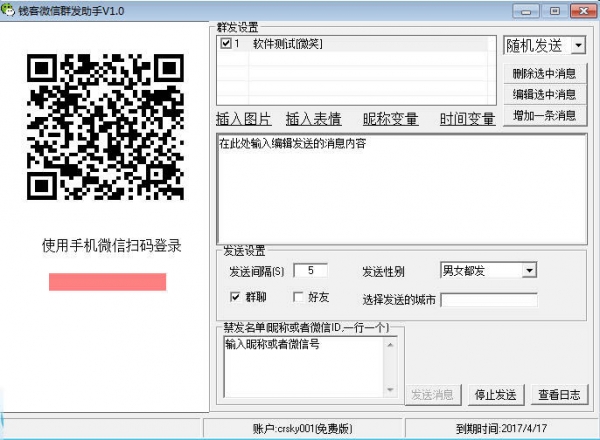Click the 插入图片 link
This screenshot has width=600, height=440.
[x=244, y=119]
